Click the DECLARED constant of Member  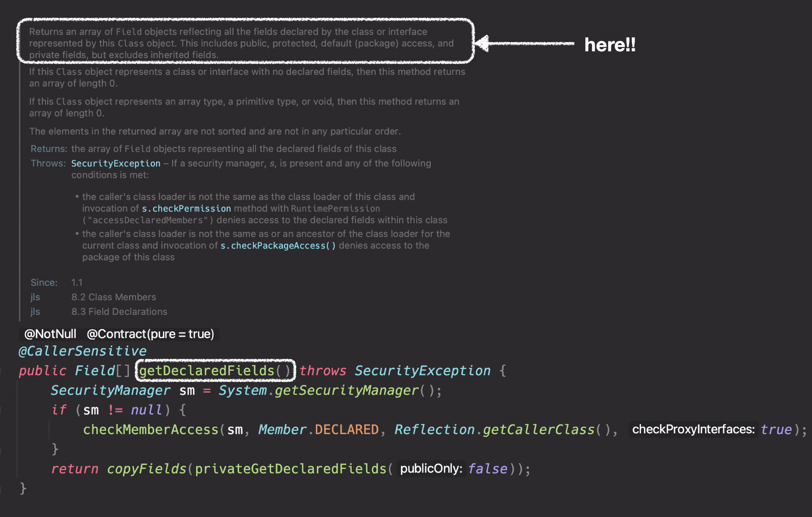[346, 430]
